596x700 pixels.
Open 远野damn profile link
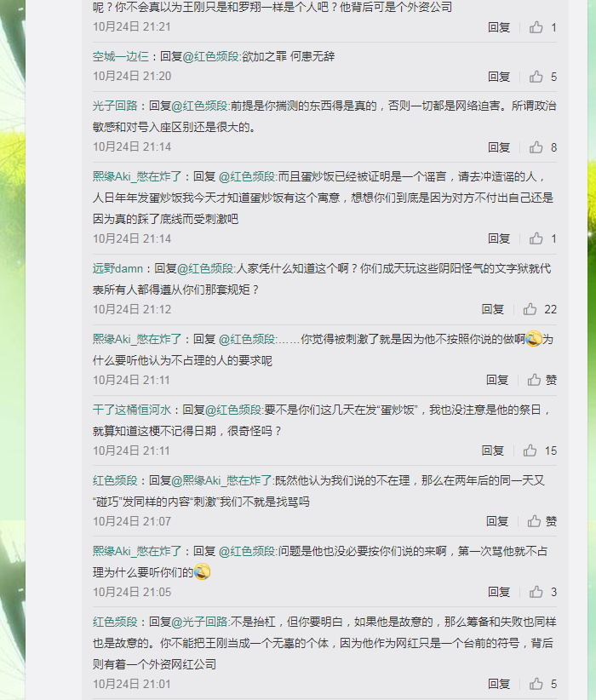[x=117, y=268]
